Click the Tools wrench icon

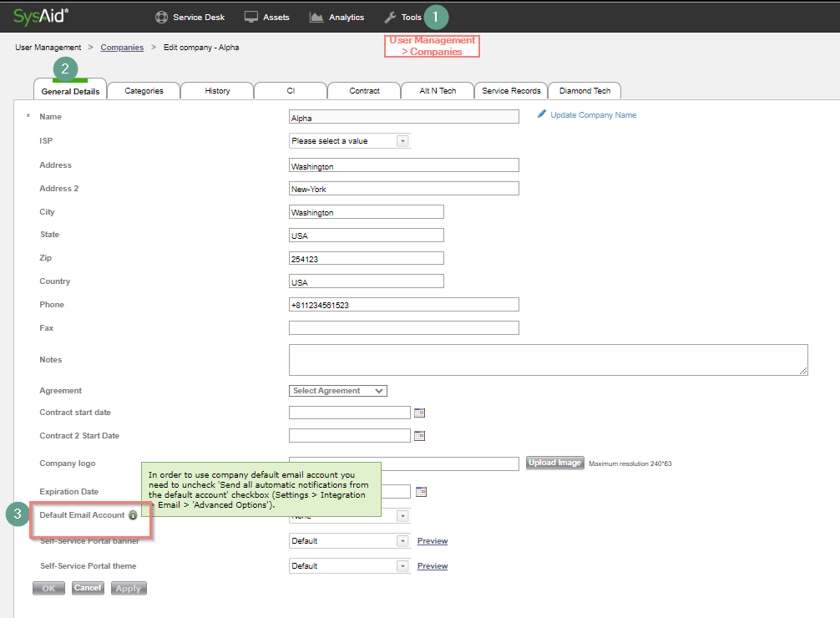tap(390, 18)
